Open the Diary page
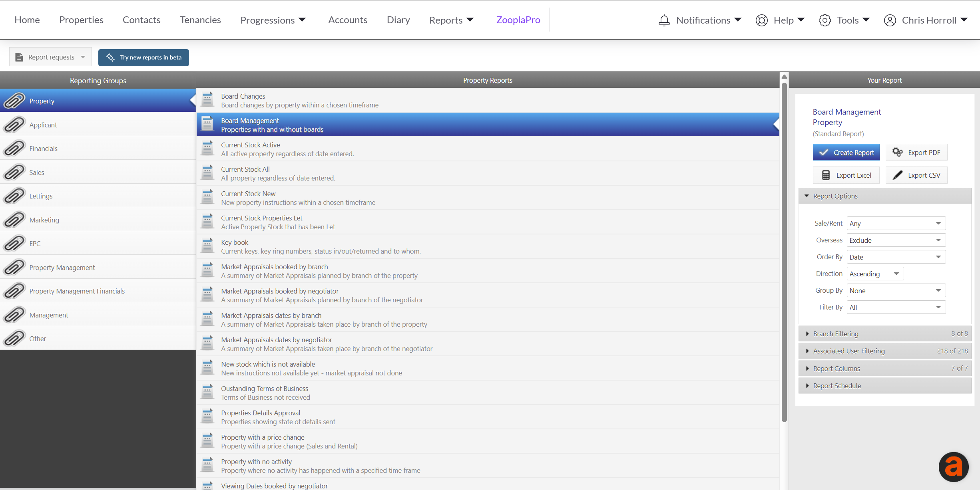Viewport: 980px width, 490px height. point(398,20)
